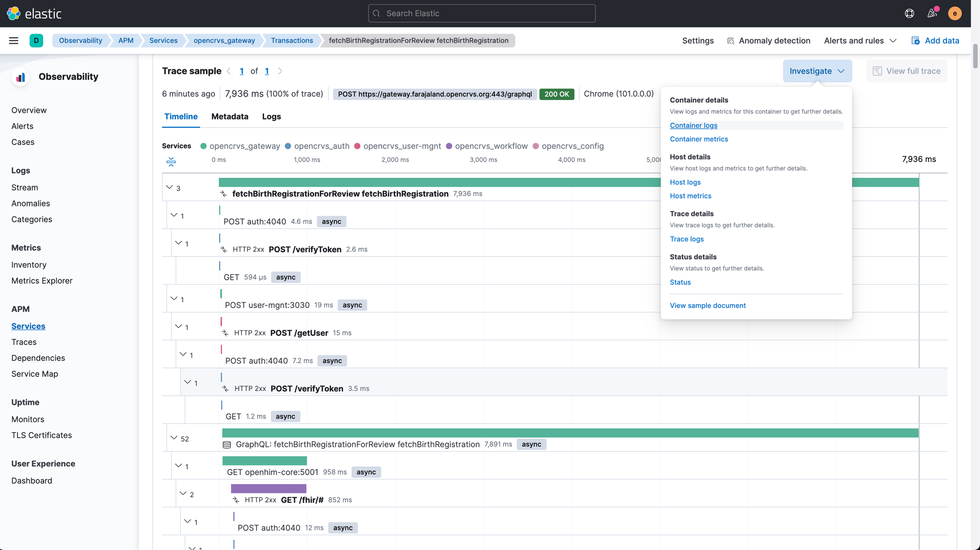The height and width of the screenshot is (550, 980).
Task: Open the Alerts and rules dropdown
Action: (860, 40)
